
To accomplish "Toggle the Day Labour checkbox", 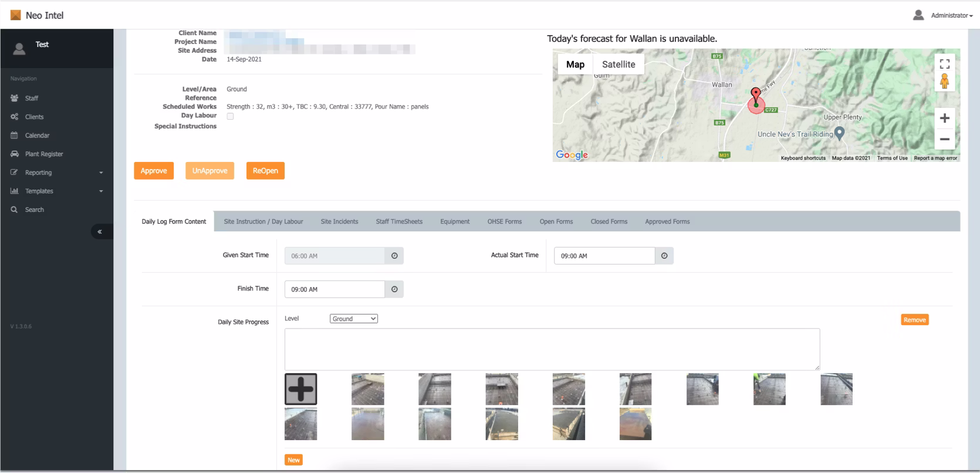I will [230, 116].
